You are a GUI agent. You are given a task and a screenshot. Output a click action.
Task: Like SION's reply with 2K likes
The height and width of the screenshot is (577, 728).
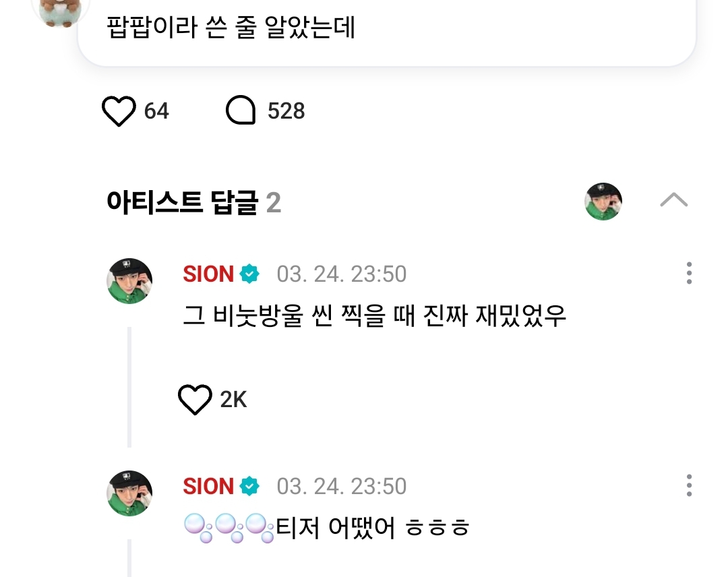[x=195, y=400]
